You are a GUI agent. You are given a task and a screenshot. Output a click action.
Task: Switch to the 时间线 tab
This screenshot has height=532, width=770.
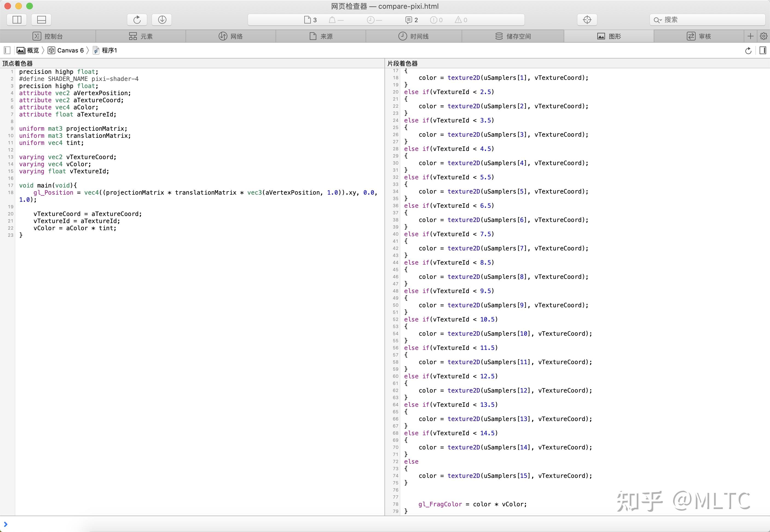pyautogui.click(x=414, y=36)
